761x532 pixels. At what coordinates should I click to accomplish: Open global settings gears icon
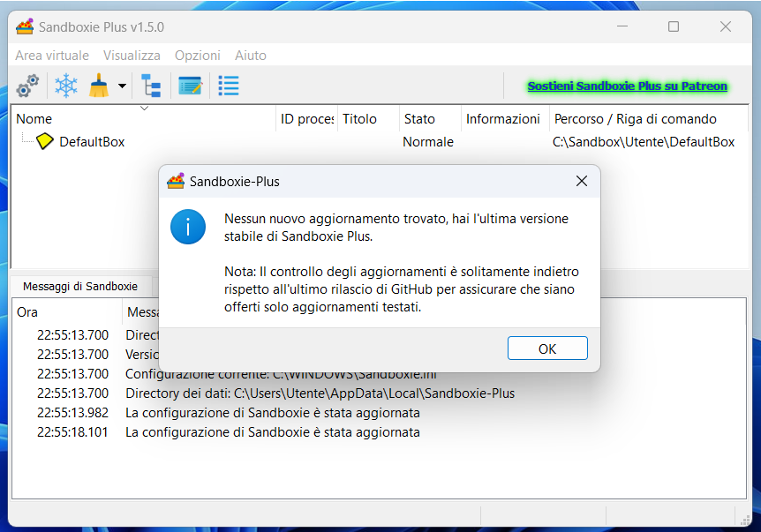click(27, 86)
